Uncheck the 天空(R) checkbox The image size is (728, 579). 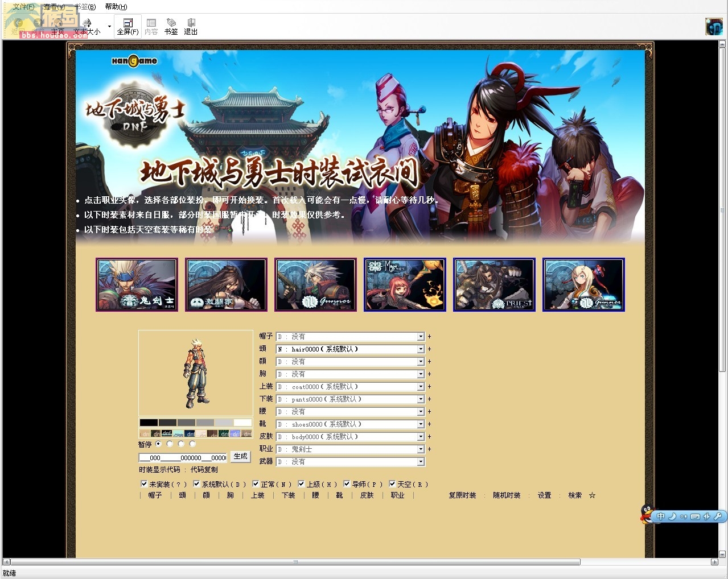point(392,484)
